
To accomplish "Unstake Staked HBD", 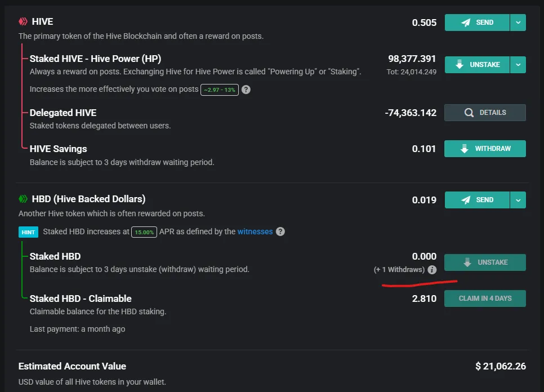I will point(485,262).
